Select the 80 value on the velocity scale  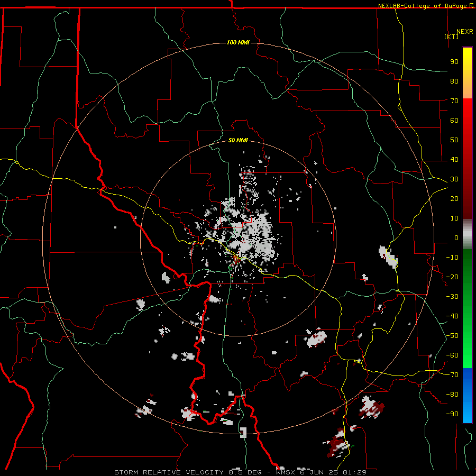tap(454, 81)
